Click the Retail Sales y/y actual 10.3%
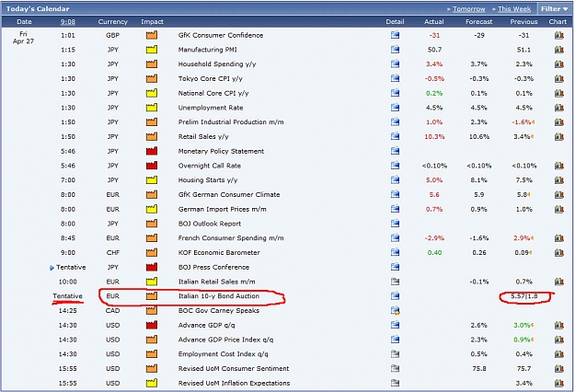 click(434, 136)
